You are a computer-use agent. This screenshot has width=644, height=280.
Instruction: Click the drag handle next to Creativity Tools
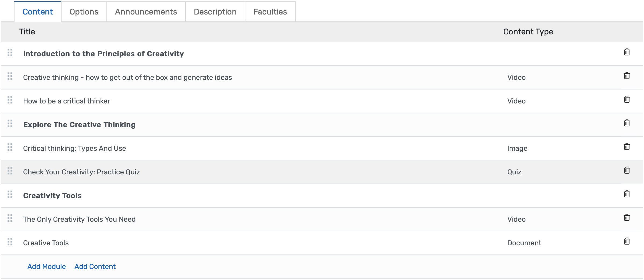tap(10, 195)
